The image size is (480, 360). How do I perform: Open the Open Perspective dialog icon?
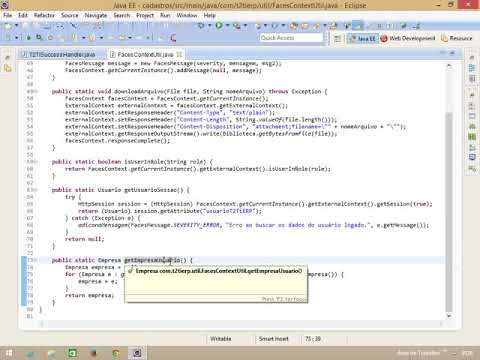pyautogui.click(x=337, y=38)
